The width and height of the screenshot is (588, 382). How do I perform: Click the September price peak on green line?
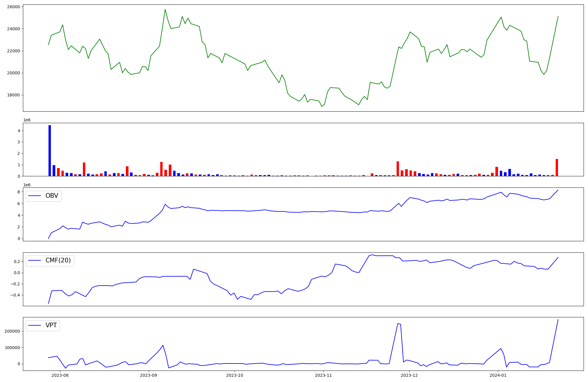(165, 9)
